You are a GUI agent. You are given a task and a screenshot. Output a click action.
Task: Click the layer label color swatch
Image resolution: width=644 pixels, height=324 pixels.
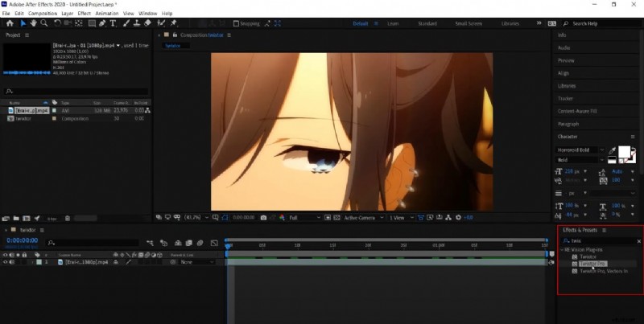tap(39, 262)
